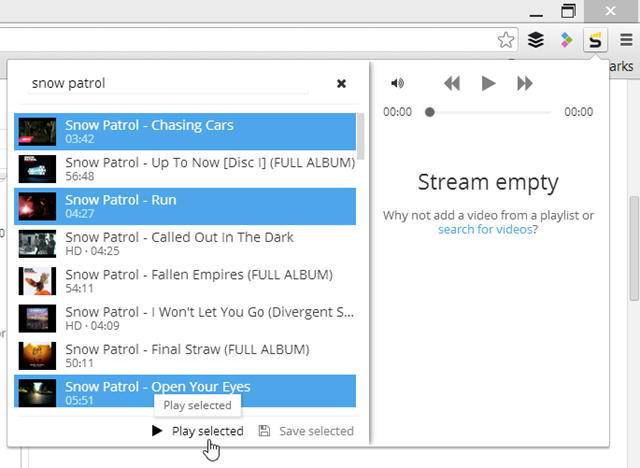Skip to the next track
This screenshot has width=640, height=468.
pyautogui.click(x=525, y=83)
